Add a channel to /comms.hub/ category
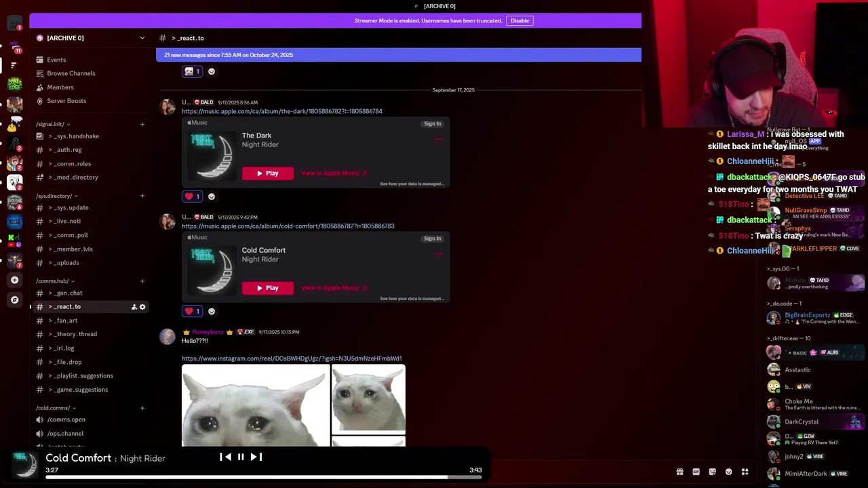The height and width of the screenshot is (488, 868). coord(142,281)
